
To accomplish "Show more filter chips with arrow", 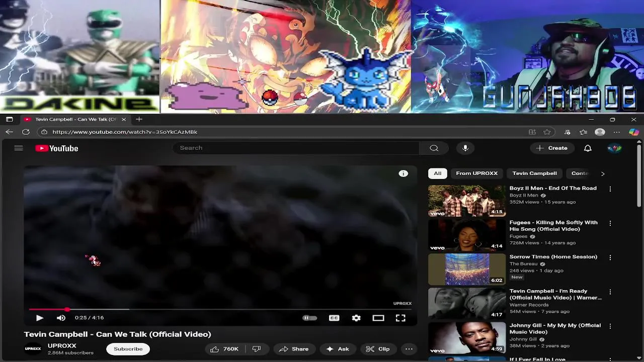I will (603, 173).
